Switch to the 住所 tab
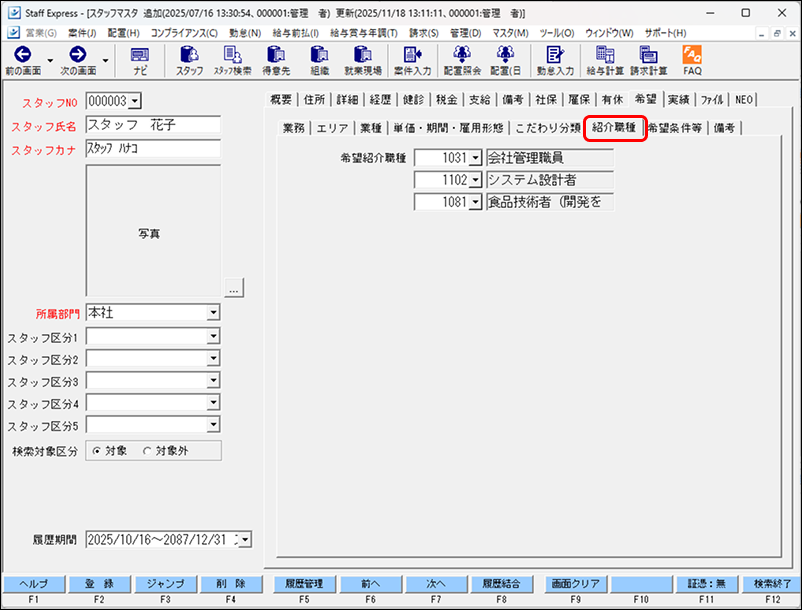This screenshot has height=610, width=802. click(x=314, y=99)
